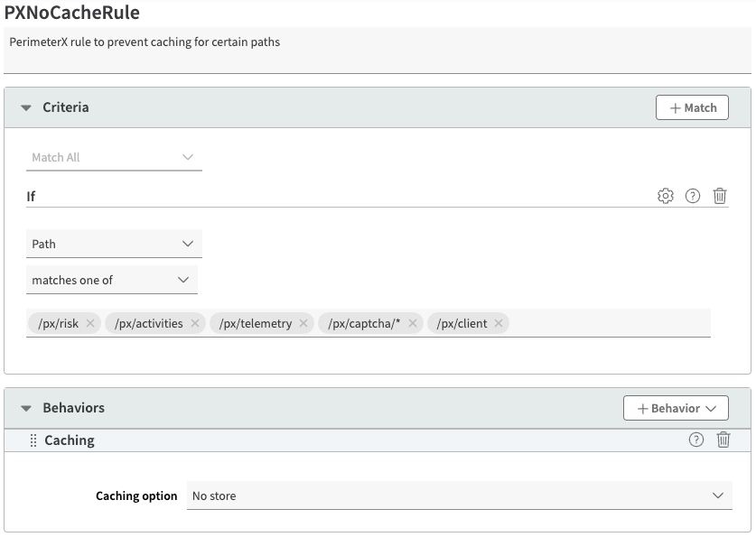Screen dimensions: 756x537
Task: Remove the /px/activities path tag
Action: [195, 323]
